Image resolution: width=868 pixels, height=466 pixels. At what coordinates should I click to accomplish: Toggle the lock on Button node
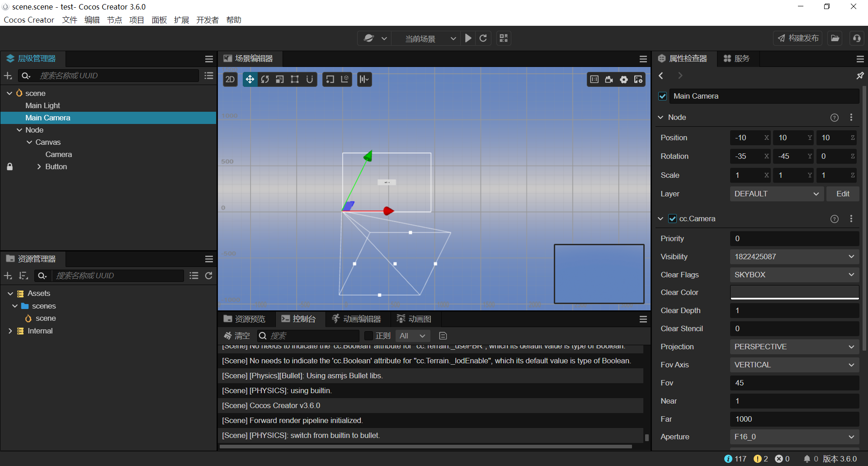(9, 166)
